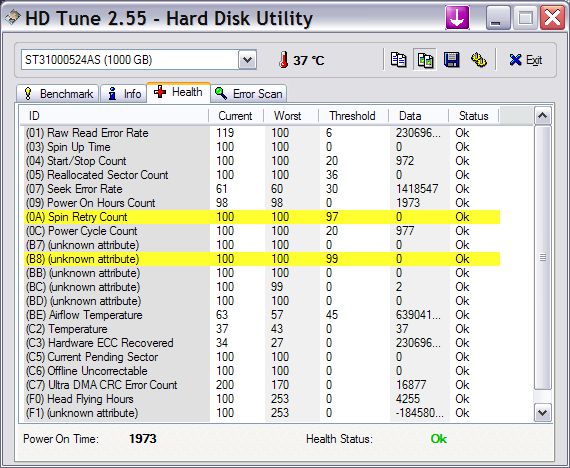Sort by the Threshold column header
The width and height of the screenshot is (570, 468).
353,116
